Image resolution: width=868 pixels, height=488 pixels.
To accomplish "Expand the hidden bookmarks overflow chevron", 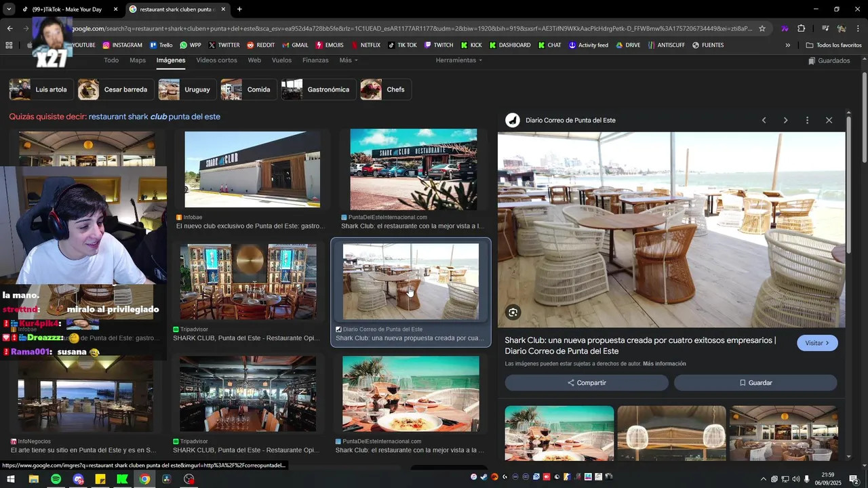I will click(x=787, y=45).
